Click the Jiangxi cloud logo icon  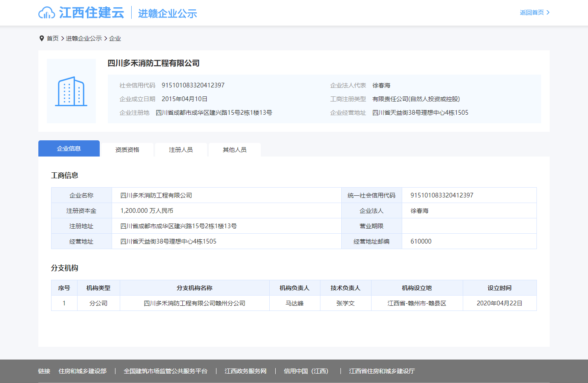coord(46,13)
